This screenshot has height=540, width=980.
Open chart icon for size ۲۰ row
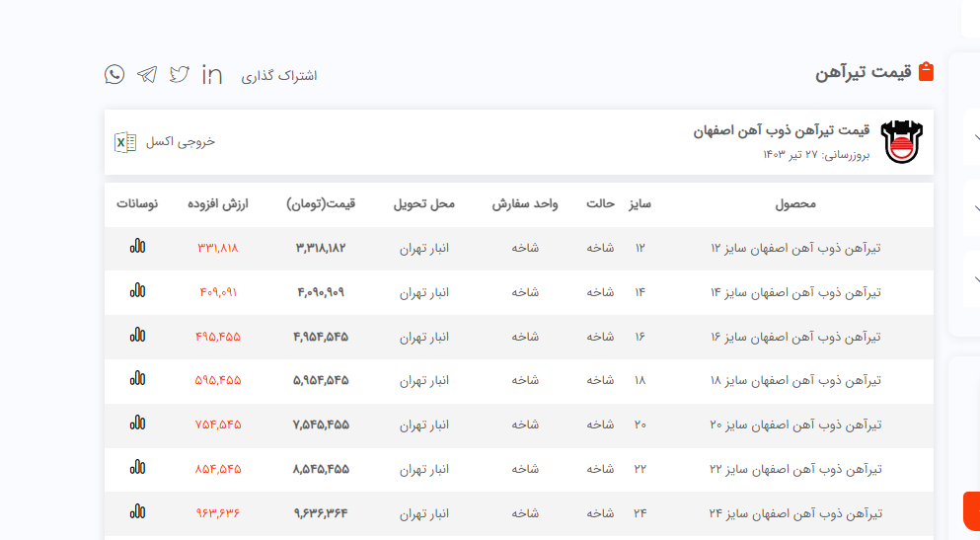137,424
